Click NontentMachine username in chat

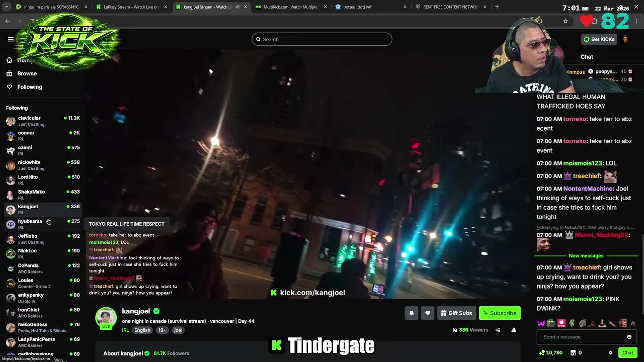click(588, 189)
